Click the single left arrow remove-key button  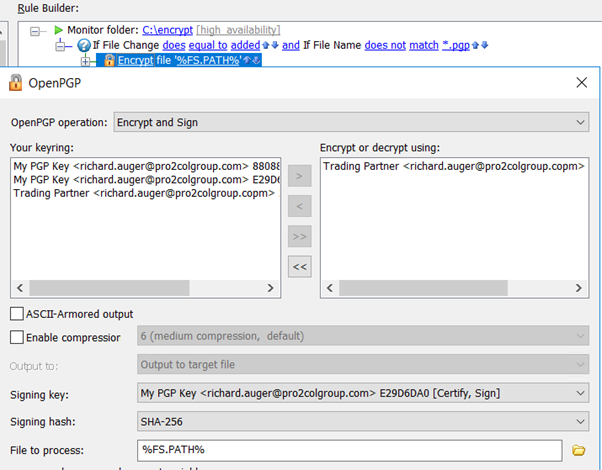tap(299, 207)
